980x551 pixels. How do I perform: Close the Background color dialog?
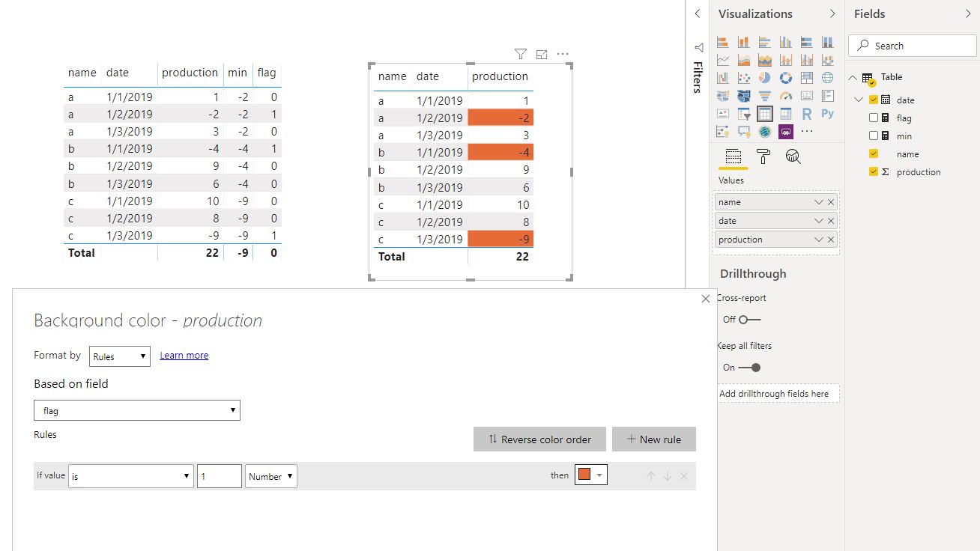(706, 299)
